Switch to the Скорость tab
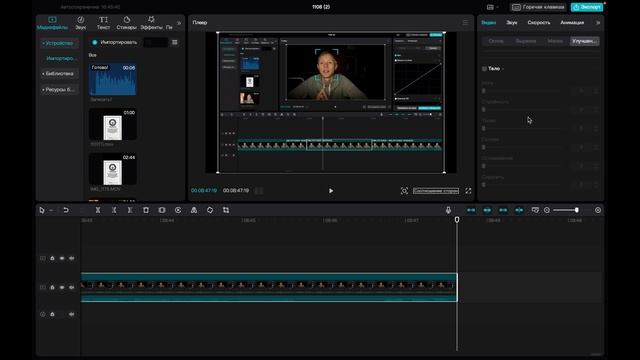Viewport: 640px width, 360px height. 539,23
